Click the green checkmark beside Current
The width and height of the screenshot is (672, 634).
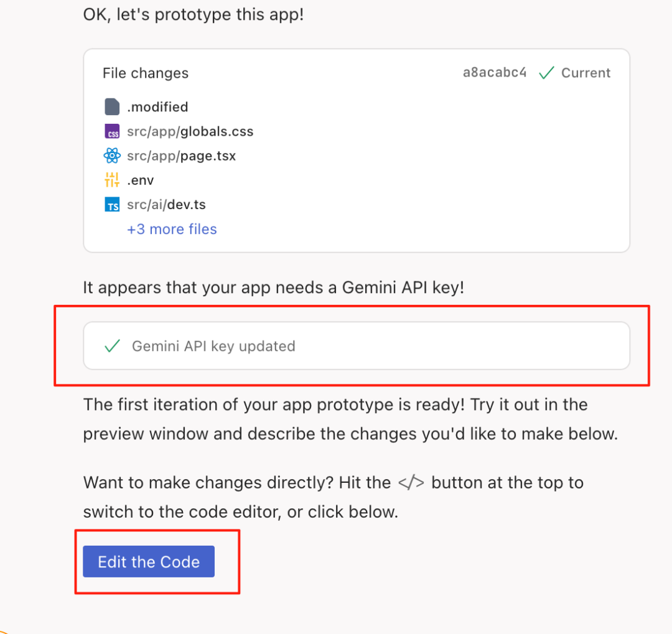[x=546, y=72]
